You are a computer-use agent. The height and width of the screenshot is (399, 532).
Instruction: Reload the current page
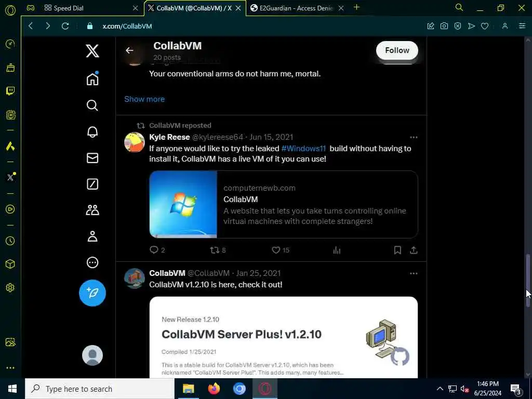(65, 26)
